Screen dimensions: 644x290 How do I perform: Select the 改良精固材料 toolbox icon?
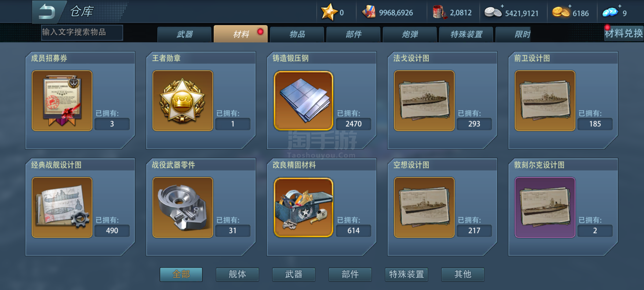point(303,207)
